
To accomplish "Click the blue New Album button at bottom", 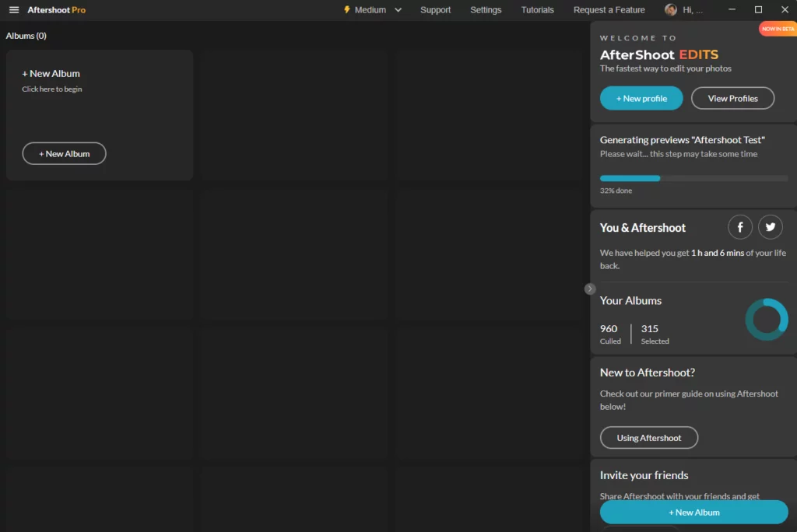I will (694, 513).
